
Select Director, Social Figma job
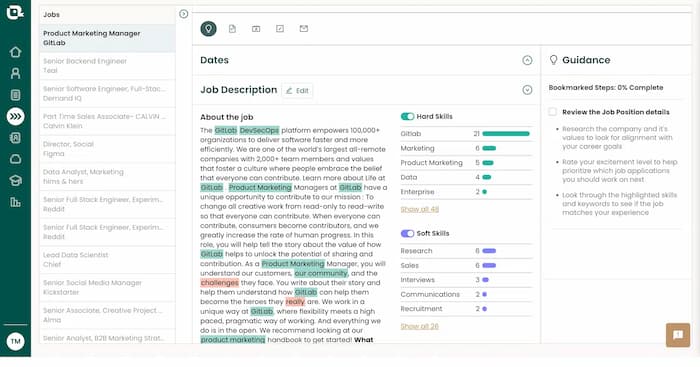[108, 149]
